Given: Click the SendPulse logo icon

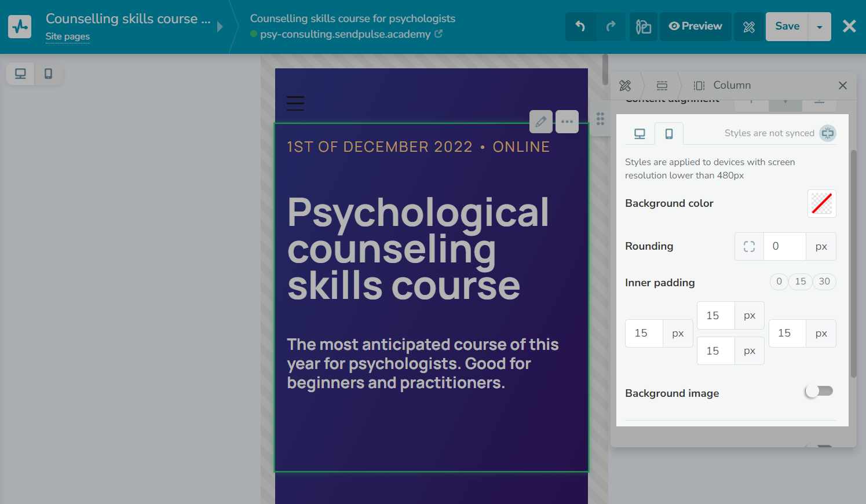Looking at the screenshot, I should 20,27.
